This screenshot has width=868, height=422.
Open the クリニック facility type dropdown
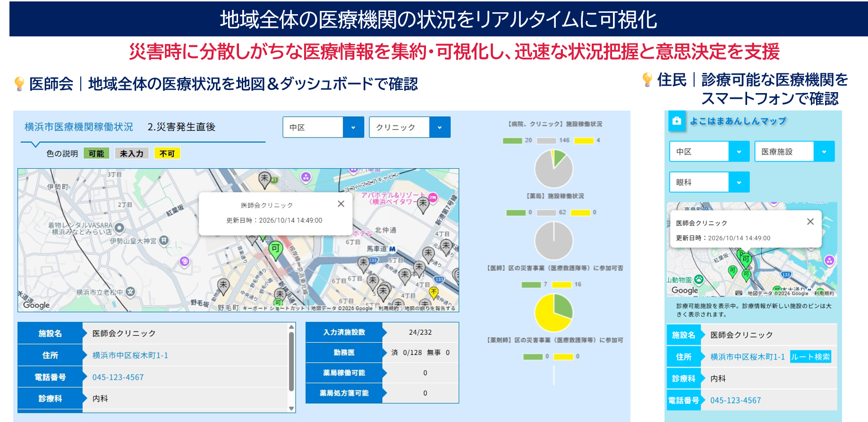pos(409,127)
